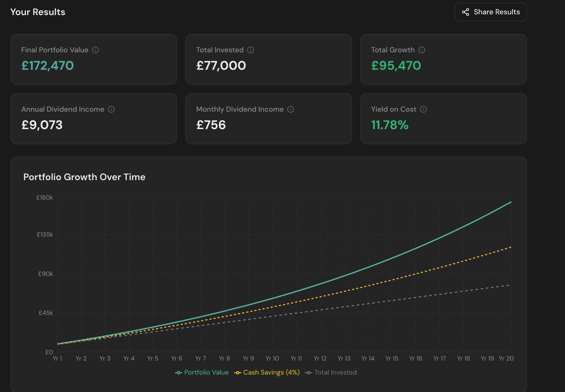Open info icon beside Total Growth
The image size is (565, 392).
pyautogui.click(x=422, y=50)
